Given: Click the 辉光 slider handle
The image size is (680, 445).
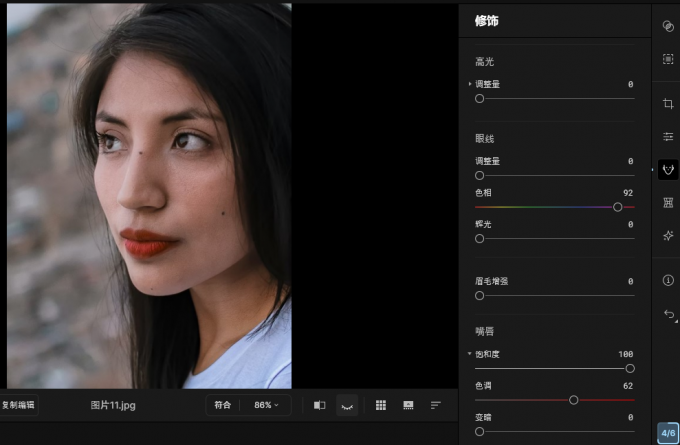Looking at the screenshot, I should (x=479, y=239).
